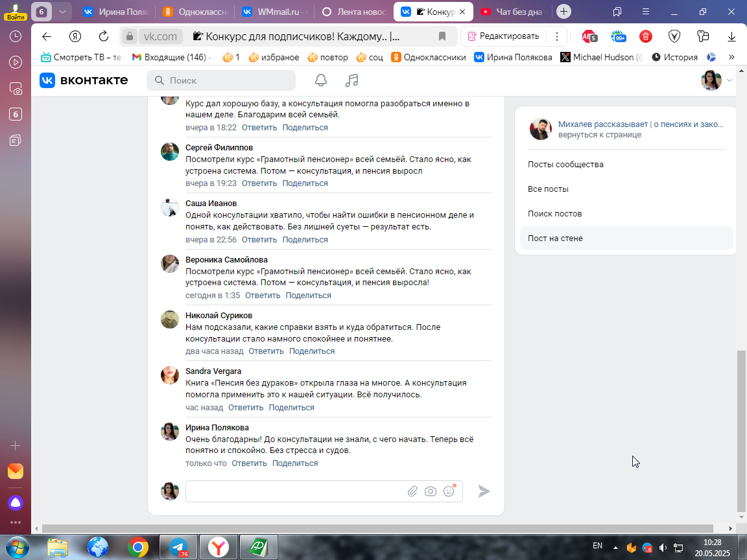747x560 pixels.
Task: Add a photo using the camera icon
Action: tap(430, 491)
